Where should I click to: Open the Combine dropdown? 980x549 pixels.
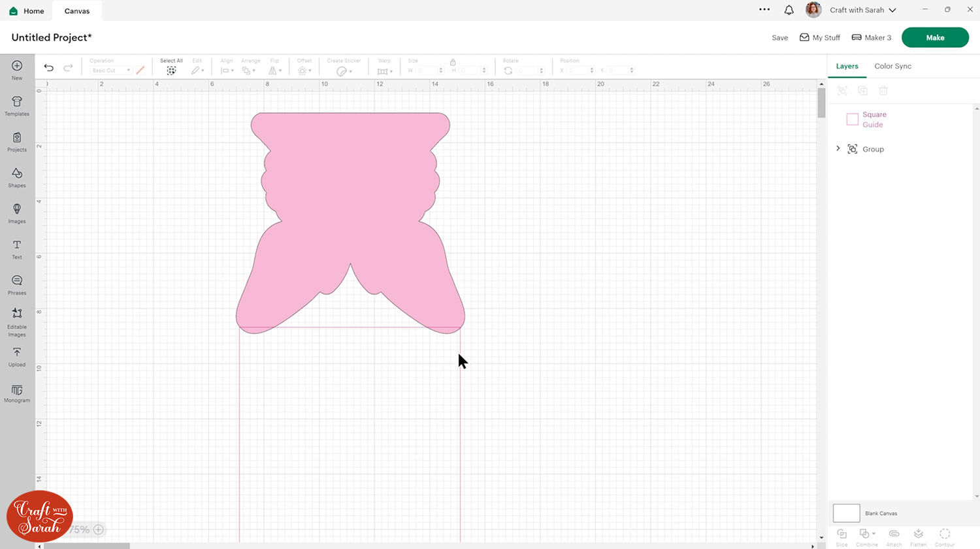coord(868,538)
